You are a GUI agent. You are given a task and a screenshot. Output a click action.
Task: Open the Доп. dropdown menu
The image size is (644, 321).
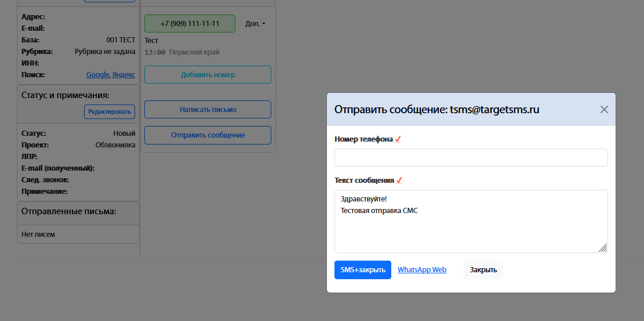255,24
